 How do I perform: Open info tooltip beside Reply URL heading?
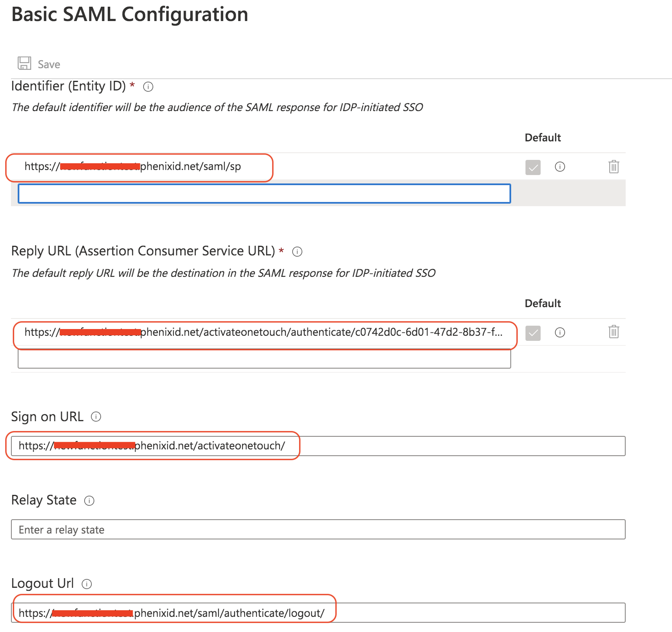(297, 252)
